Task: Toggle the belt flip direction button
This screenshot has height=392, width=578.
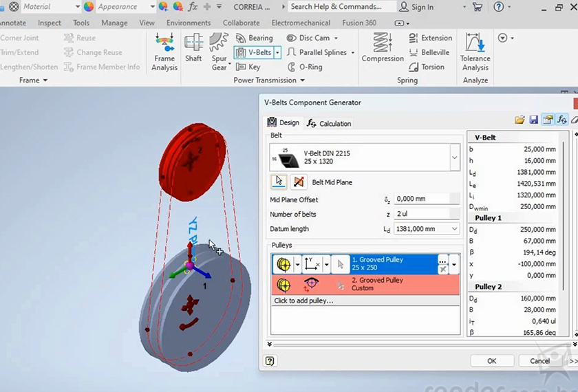Action: (x=298, y=182)
